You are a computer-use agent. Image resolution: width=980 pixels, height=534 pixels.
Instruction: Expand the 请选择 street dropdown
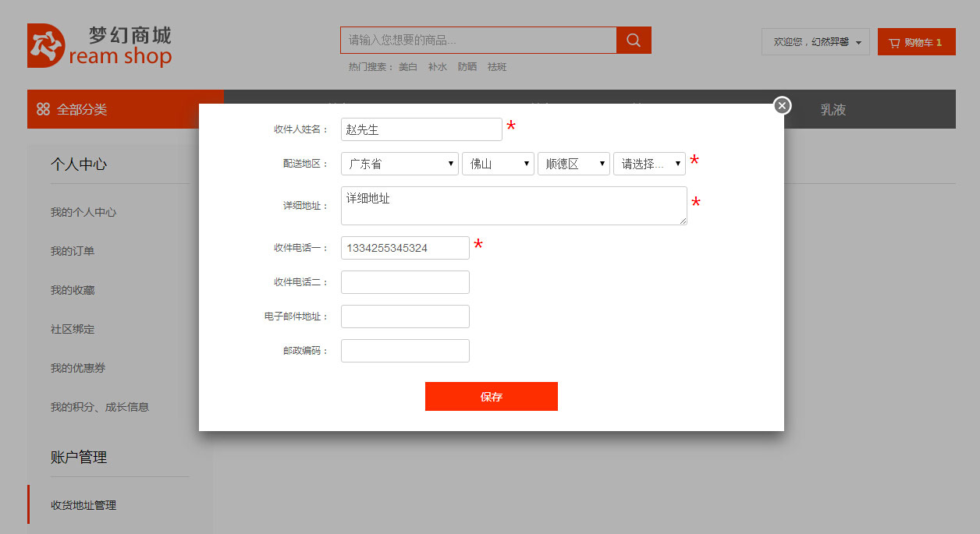[x=649, y=164]
